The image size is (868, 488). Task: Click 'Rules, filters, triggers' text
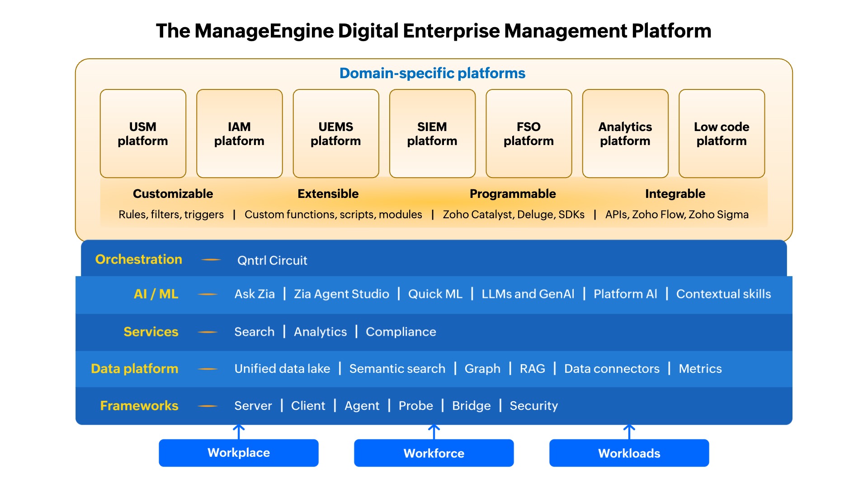(x=171, y=214)
